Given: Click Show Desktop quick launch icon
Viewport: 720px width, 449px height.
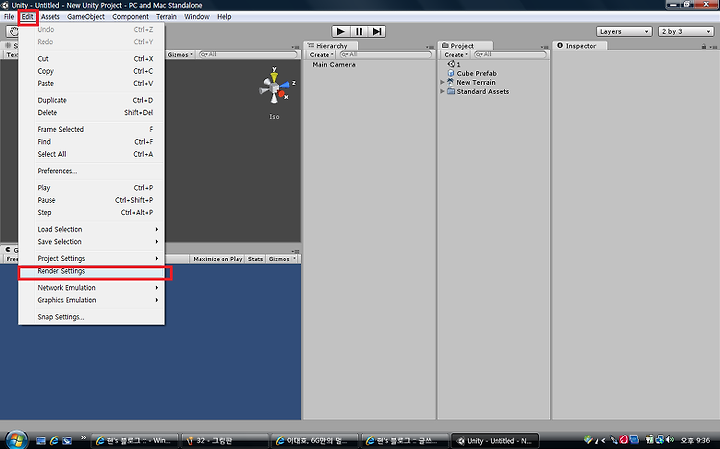Looking at the screenshot, I should (41, 441).
